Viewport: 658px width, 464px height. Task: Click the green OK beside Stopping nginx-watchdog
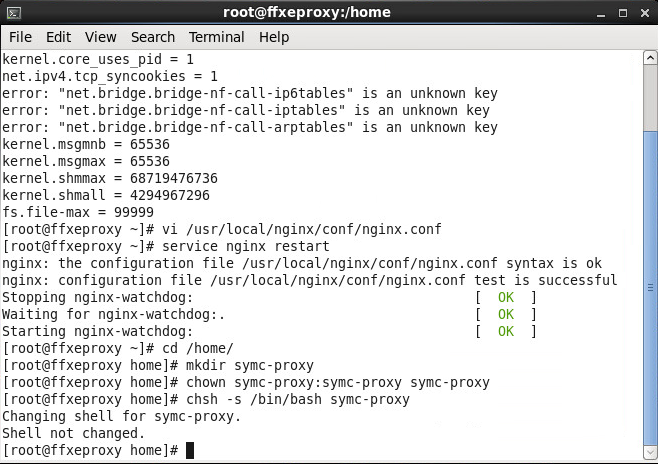[505, 298]
